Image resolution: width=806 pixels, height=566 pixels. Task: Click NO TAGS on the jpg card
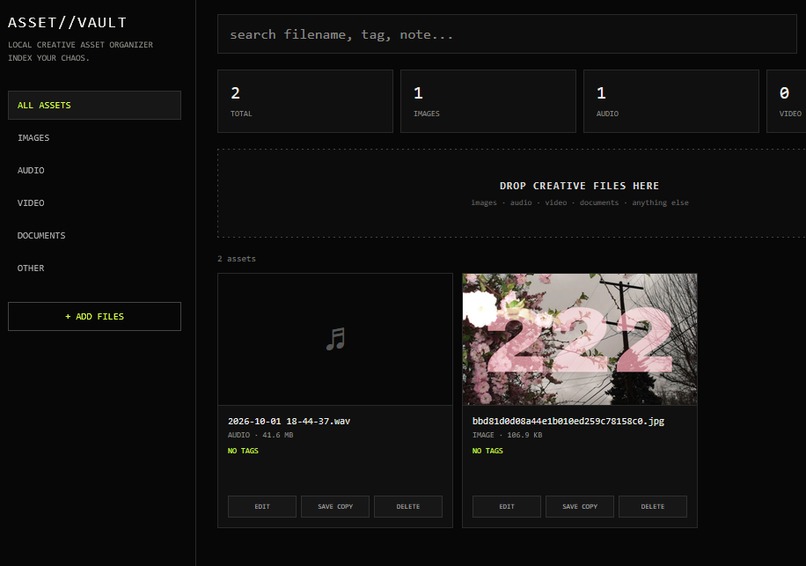tap(488, 451)
